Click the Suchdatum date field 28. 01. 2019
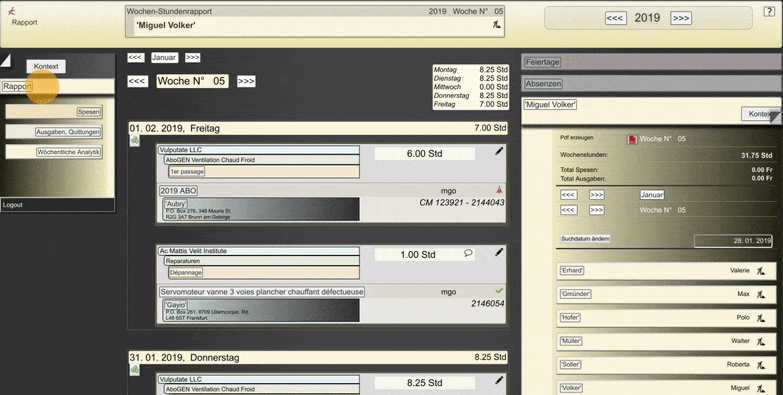The height and width of the screenshot is (395, 783). click(x=733, y=241)
